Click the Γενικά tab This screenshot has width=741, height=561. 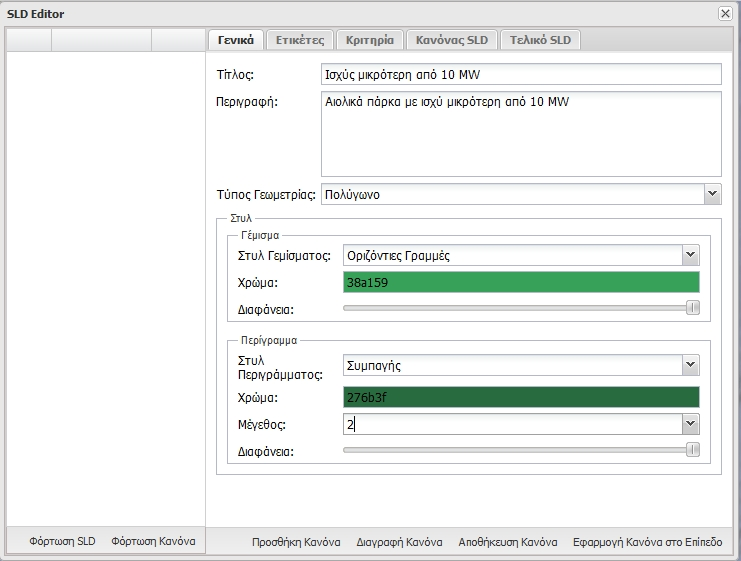236,40
